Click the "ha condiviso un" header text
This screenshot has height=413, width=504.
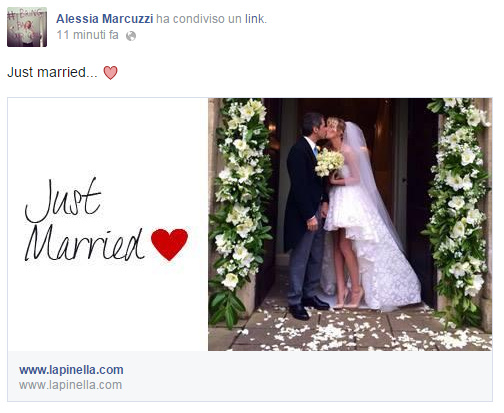pos(199,19)
